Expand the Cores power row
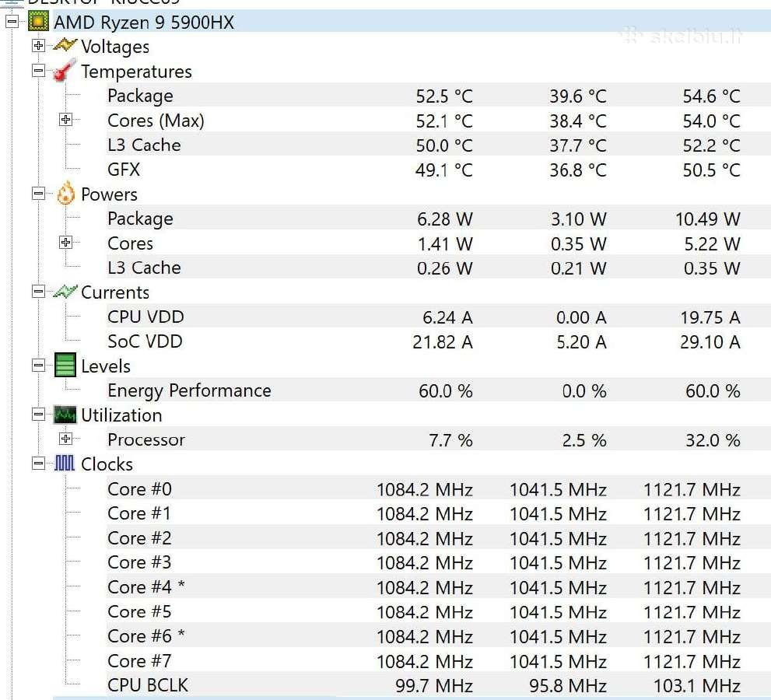771x700 pixels. pos(65,243)
